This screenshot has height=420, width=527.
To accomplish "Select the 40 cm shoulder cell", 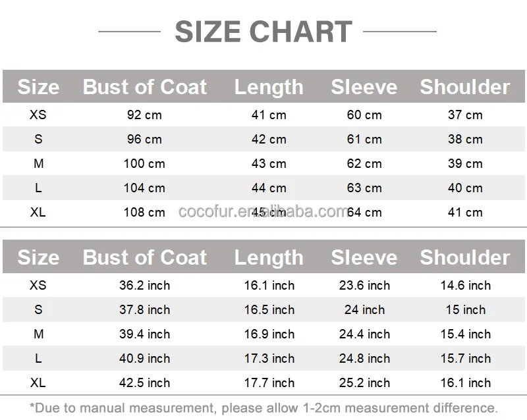I will 465,188.
